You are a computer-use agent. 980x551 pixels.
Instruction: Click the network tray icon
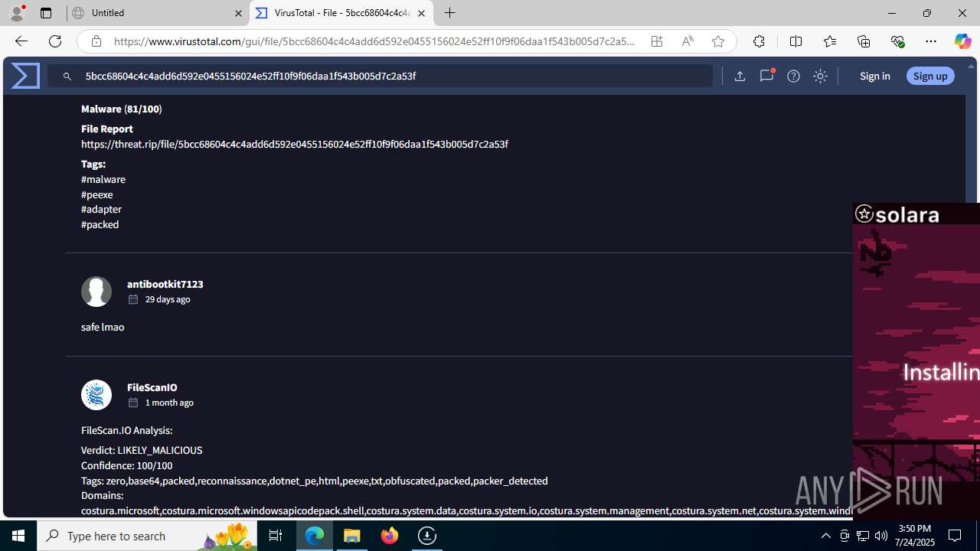click(863, 536)
